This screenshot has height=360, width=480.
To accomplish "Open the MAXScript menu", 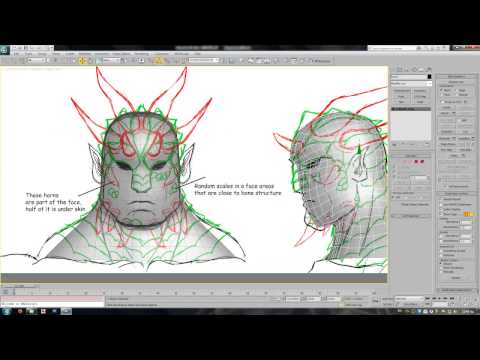I will (182, 54).
